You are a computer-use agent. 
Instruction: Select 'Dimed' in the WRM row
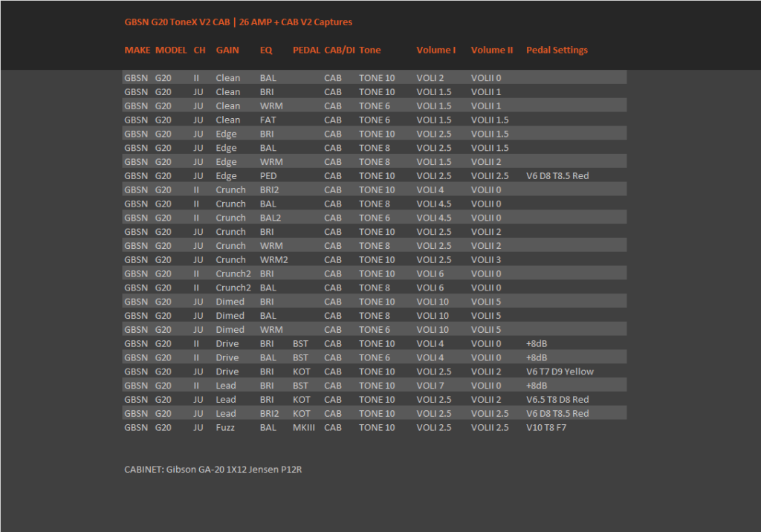click(x=230, y=330)
